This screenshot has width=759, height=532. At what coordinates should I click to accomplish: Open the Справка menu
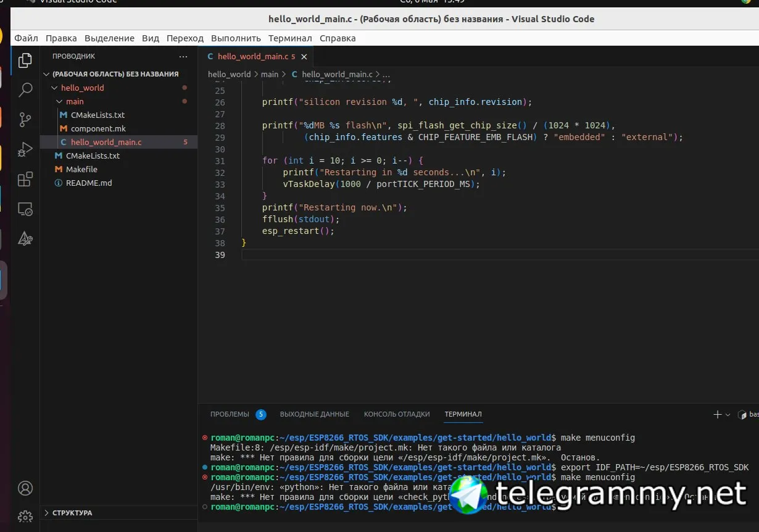click(x=338, y=38)
